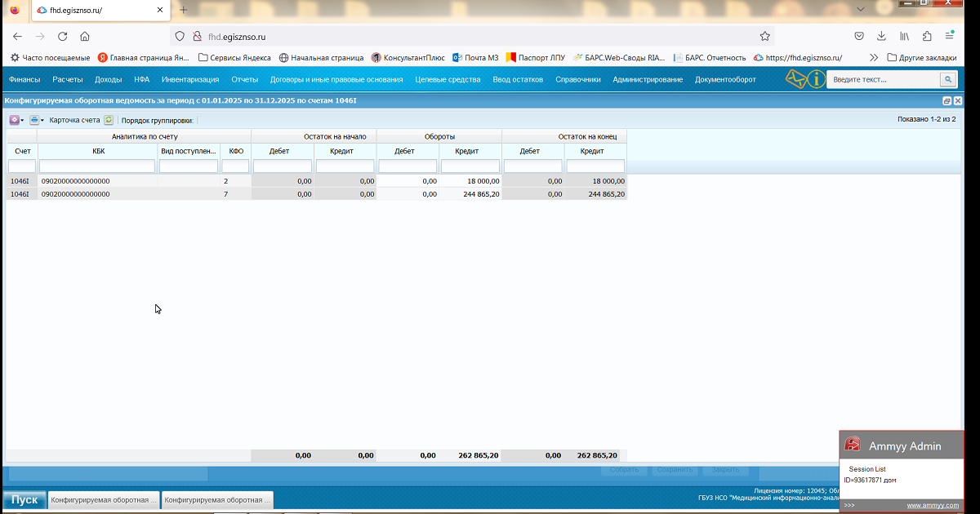The width and height of the screenshot is (980, 514).
Task: Open the Справочники menu
Action: [578, 80]
